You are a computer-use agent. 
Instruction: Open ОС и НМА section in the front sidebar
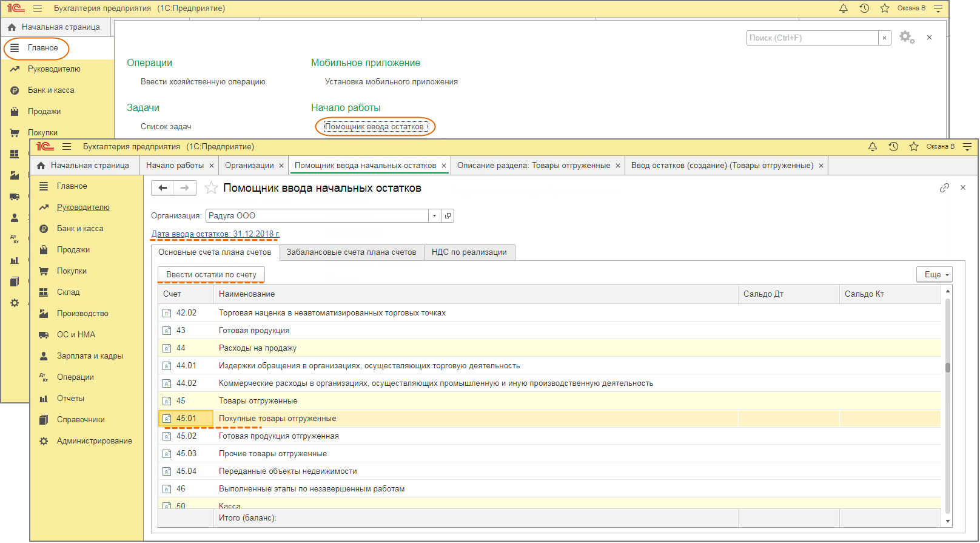(76, 335)
